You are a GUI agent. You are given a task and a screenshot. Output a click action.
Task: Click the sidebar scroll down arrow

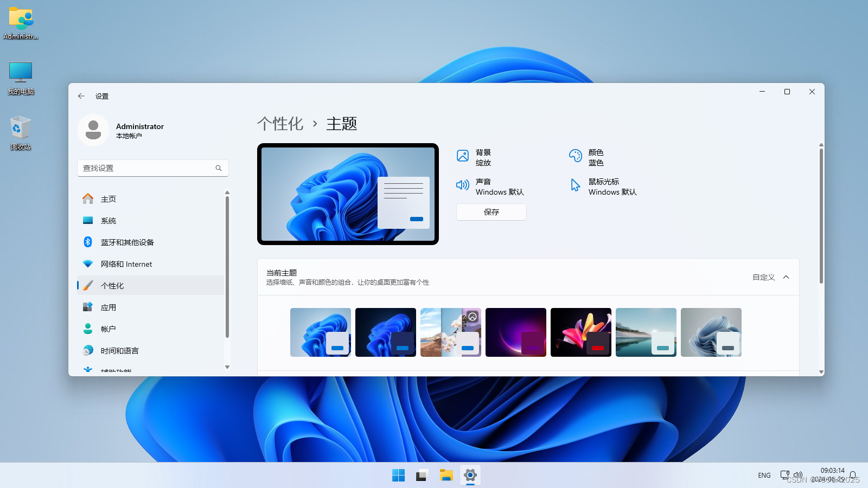point(227,367)
